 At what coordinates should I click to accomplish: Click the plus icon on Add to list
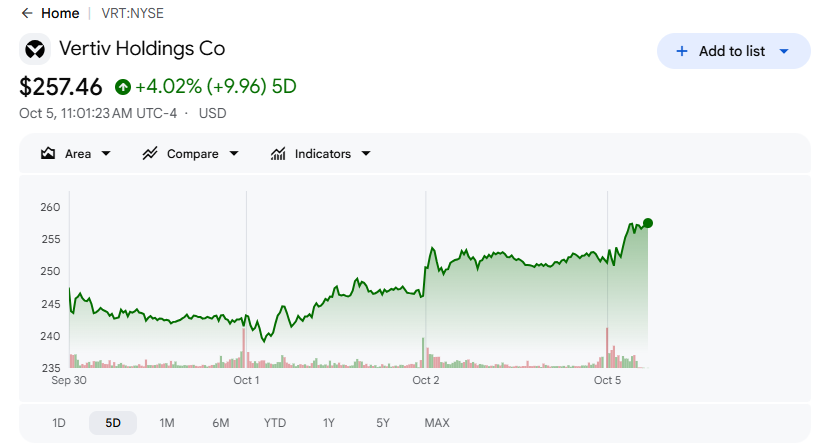coord(681,51)
